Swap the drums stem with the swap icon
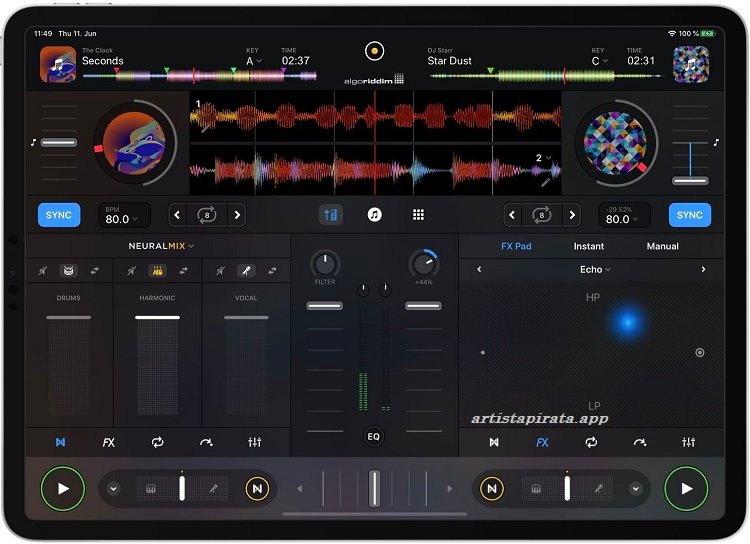The height and width of the screenshot is (544, 750). coord(95,271)
